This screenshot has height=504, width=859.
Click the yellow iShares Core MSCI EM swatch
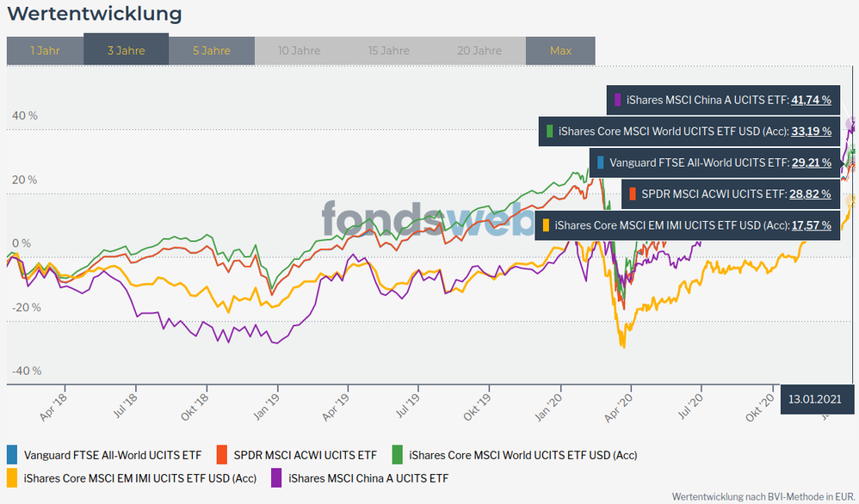tap(12, 477)
